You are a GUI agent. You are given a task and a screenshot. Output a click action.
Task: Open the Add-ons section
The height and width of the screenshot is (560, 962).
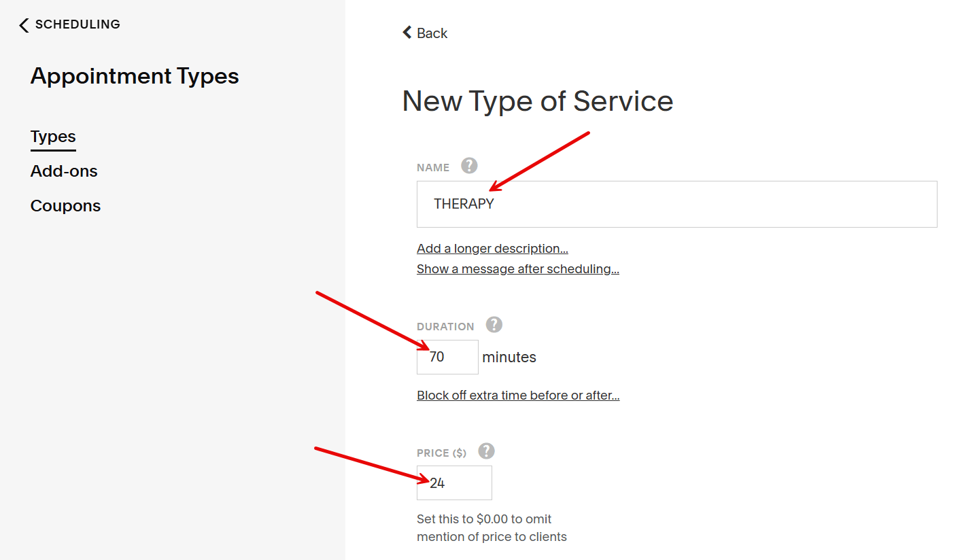tap(64, 171)
